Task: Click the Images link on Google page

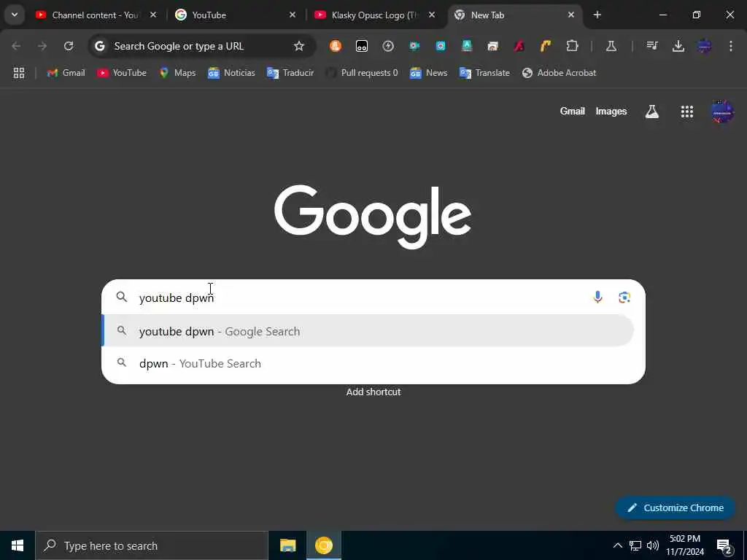Action: [x=611, y=111]
